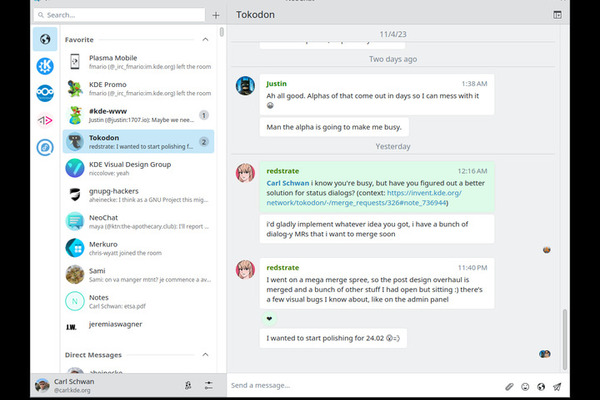
Task: Click read marker avatar after dialog-y MRs message
Action: [546, 250]
